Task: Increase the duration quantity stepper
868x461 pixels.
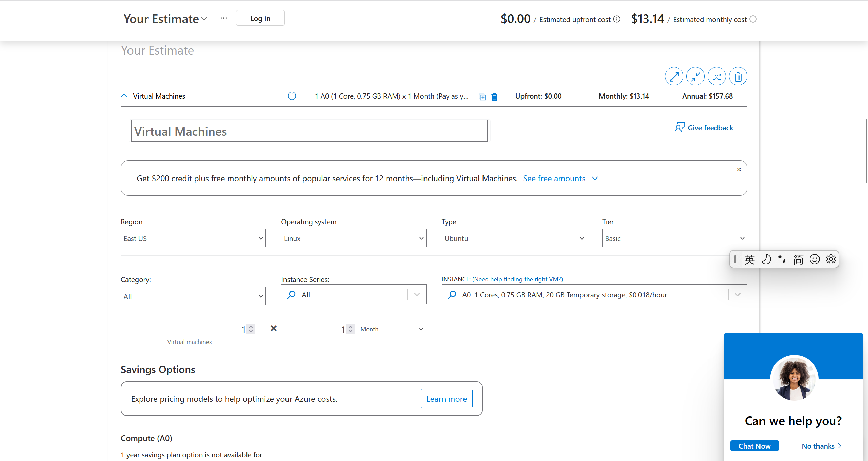Action: click(x=351, y=327)
